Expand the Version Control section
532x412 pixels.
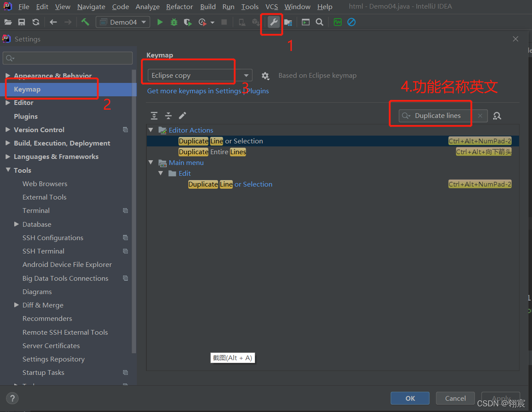click(8, 130)
